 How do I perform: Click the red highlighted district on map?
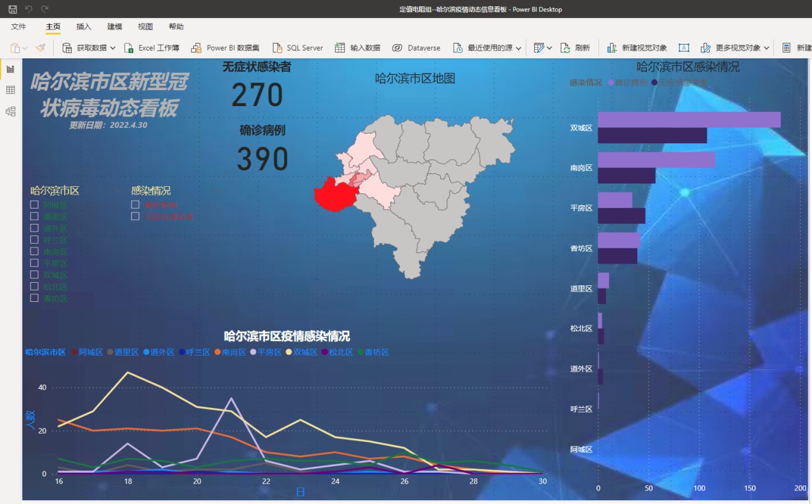click(333, 194)
